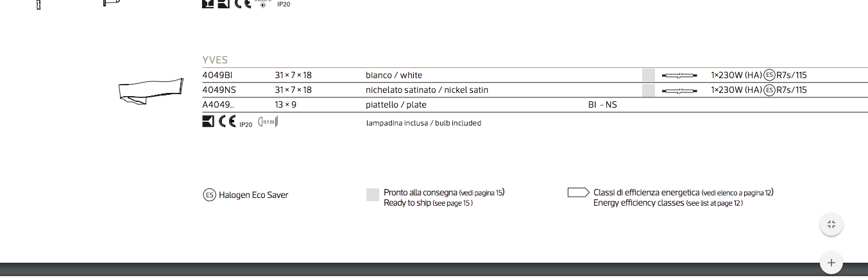Click the 'see list at page 12' reference
Viewport: 868px width, 280px height.
pyautogui.click(x=714, y=203)
